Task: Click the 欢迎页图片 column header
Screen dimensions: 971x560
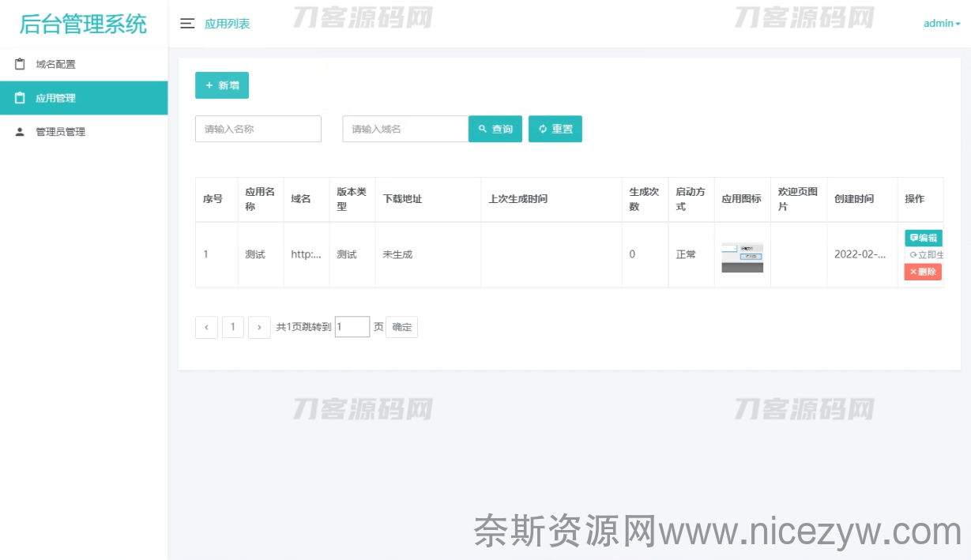Action: click(x=798, y=199)
